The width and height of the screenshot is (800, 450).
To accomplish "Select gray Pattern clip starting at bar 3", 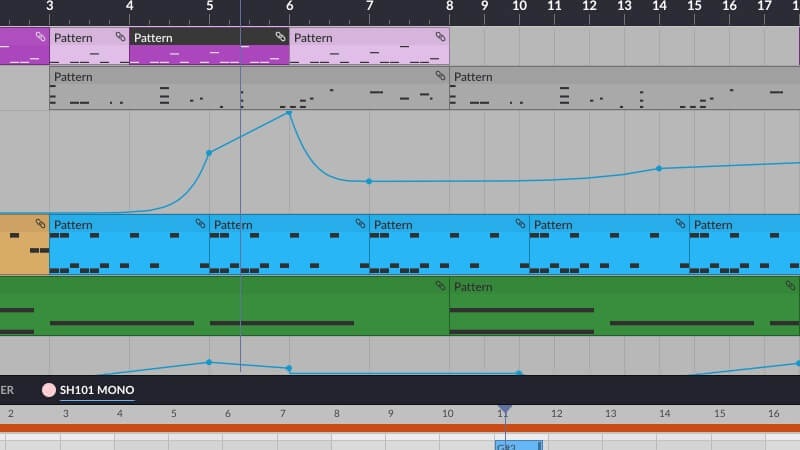I will 249,88.
